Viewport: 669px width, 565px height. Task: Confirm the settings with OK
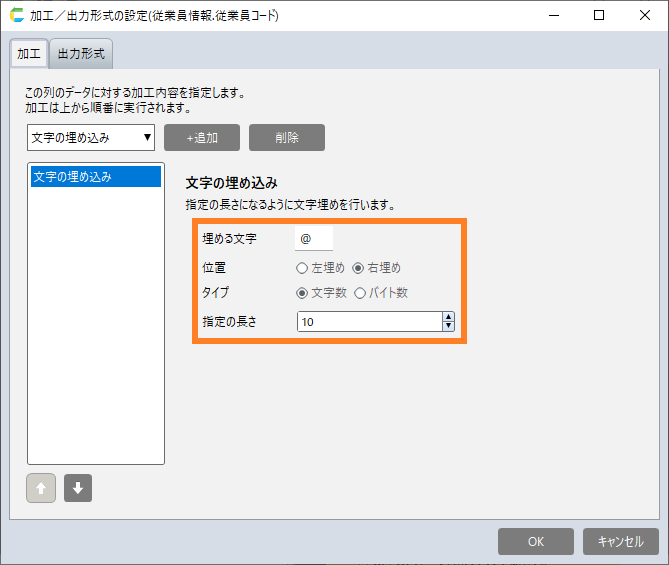(535, 541)
